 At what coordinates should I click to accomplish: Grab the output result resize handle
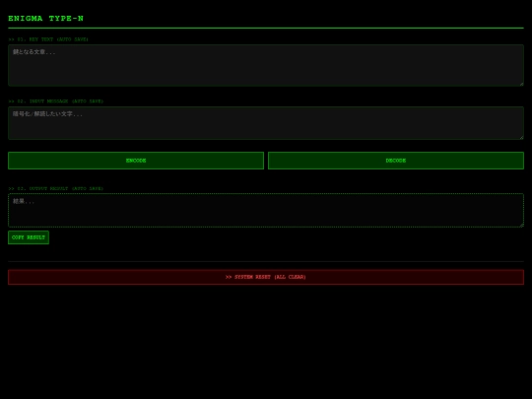[521, 225]
